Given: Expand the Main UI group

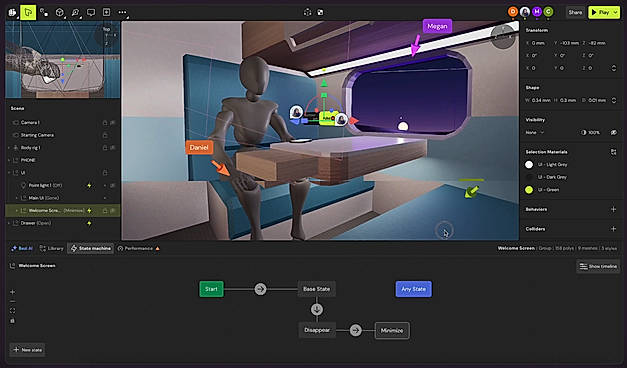Looking at the screenshot, I should [16, 198].
